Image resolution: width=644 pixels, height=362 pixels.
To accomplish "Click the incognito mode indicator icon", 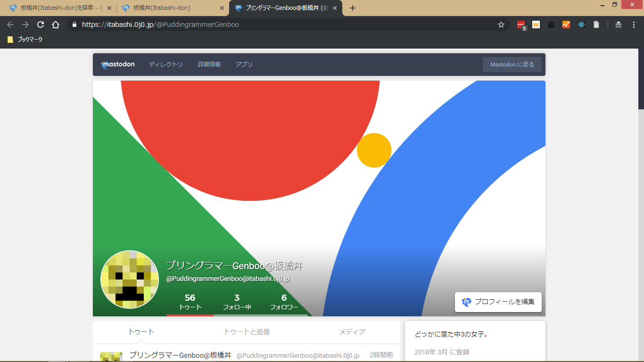I will coord(619,25).
